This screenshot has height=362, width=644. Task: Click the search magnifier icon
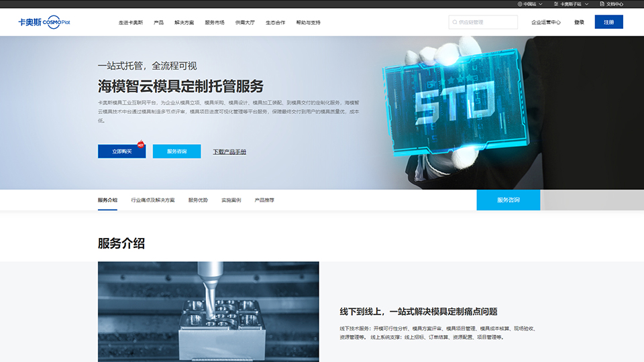coord(455,22)
